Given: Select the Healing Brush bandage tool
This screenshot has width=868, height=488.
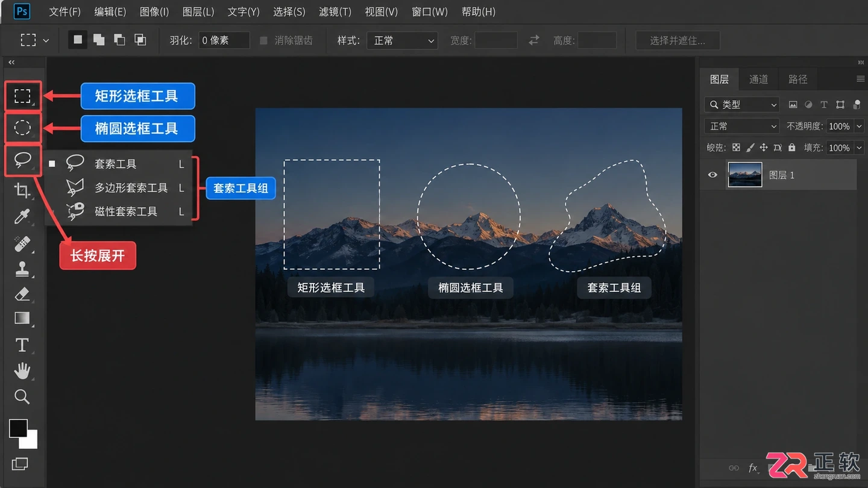Looking at the screenshot, I should click(x=22, y=243).
